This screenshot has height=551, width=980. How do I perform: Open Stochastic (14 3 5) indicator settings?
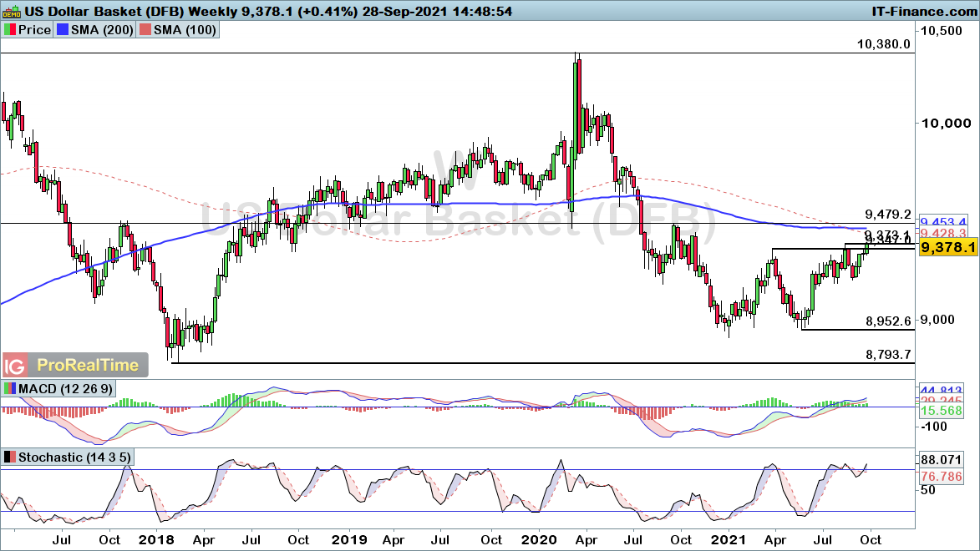click(74, 457)
